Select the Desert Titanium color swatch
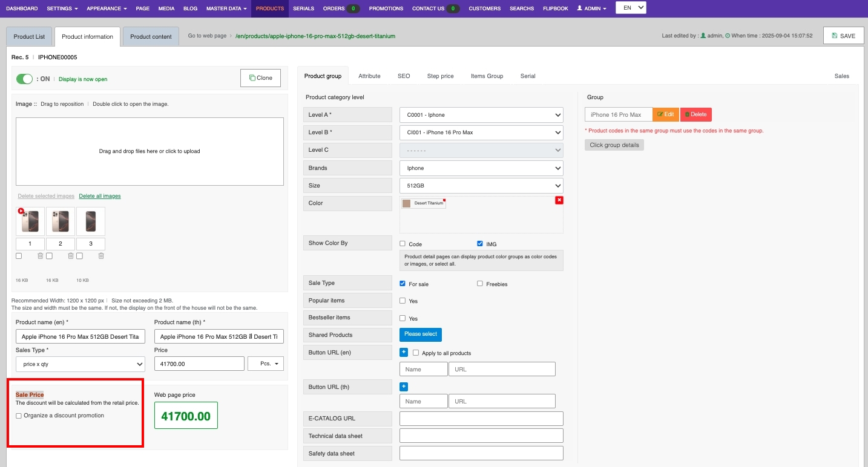The image size is (868, 467). click(x=424, y=204)
